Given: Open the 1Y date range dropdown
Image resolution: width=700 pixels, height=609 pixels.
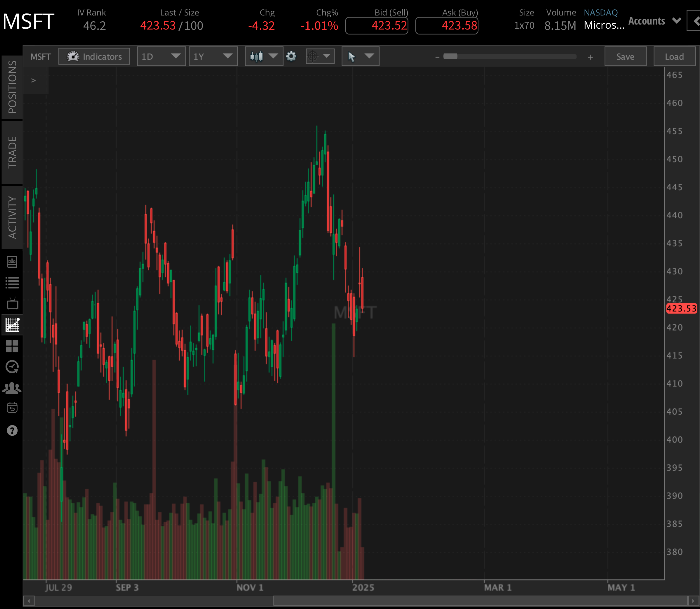Looking at the screenshot, I should click(213, 56).
